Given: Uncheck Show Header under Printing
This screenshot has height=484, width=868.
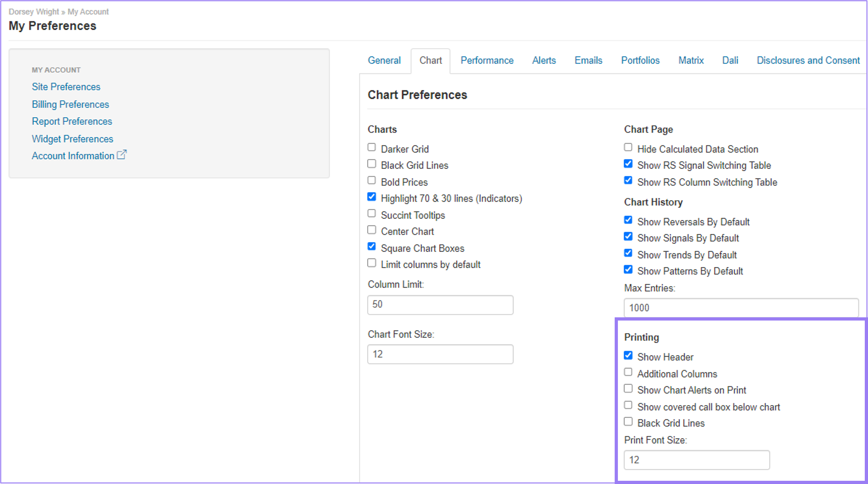Looking at the screenshot, I should [628, 356].
